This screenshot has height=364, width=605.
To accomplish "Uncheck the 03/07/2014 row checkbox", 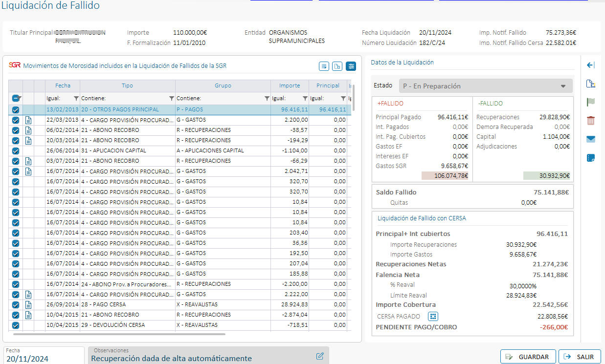I will [x=15, y=161].
